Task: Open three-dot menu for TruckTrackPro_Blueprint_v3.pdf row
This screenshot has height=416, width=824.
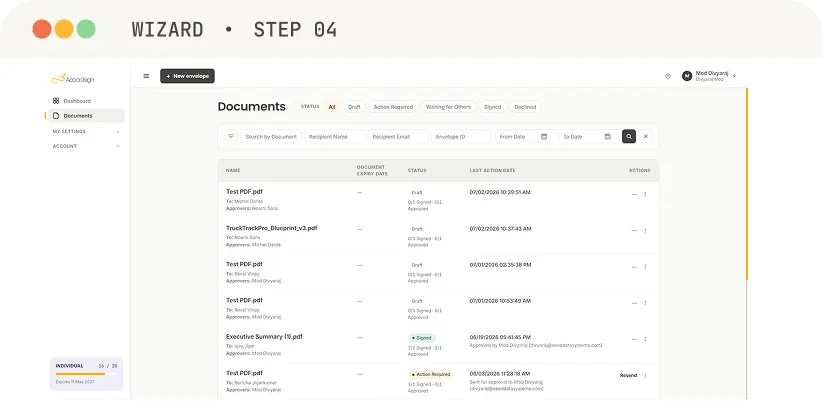Action: coord(645,230)
